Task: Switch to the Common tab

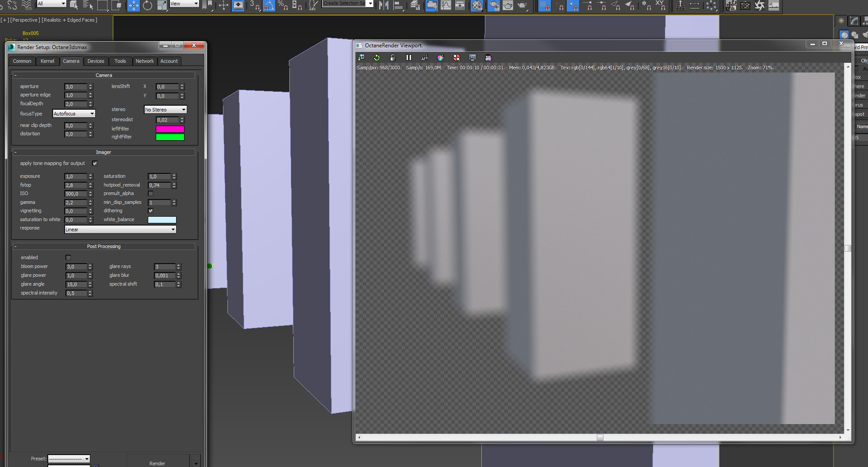Action: coord(22,61)
